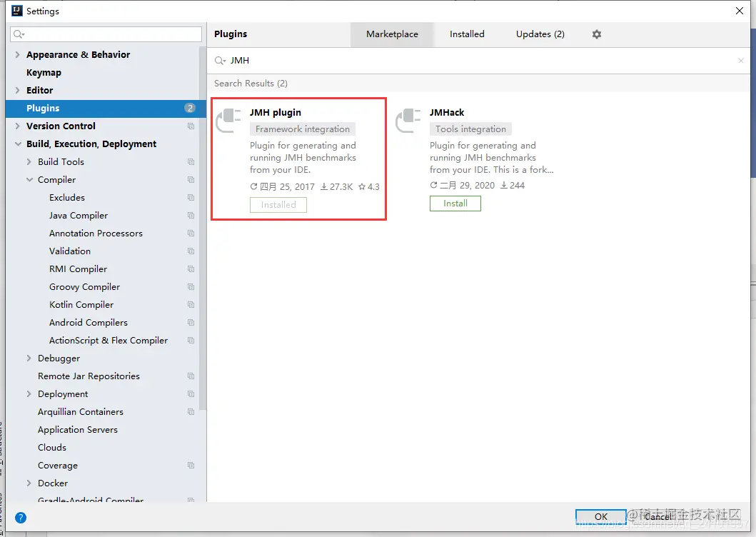Confirm settings with OK button
Screen dimensions: 756x537
pyautogui.click(x=600, y=516)
